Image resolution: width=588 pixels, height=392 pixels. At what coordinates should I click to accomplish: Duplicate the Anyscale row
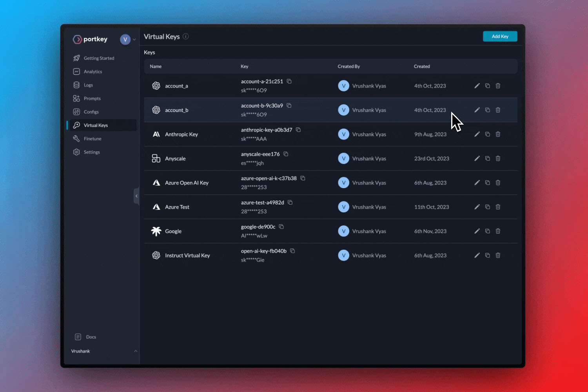coord(488,158)
